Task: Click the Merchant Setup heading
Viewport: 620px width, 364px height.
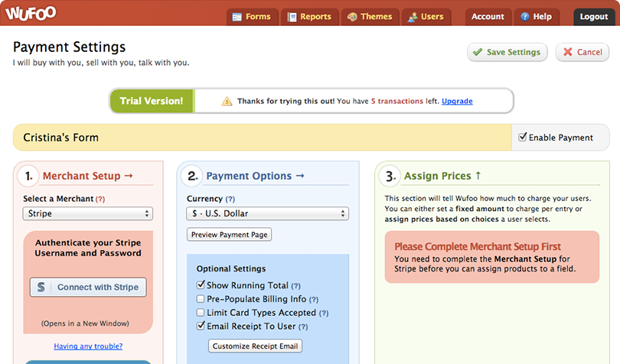Action: coord(87,176)
